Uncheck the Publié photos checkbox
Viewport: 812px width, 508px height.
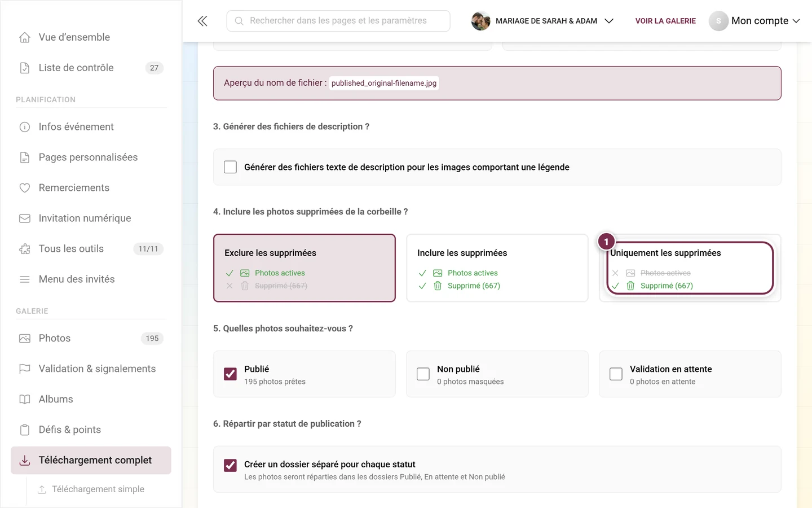230,374
